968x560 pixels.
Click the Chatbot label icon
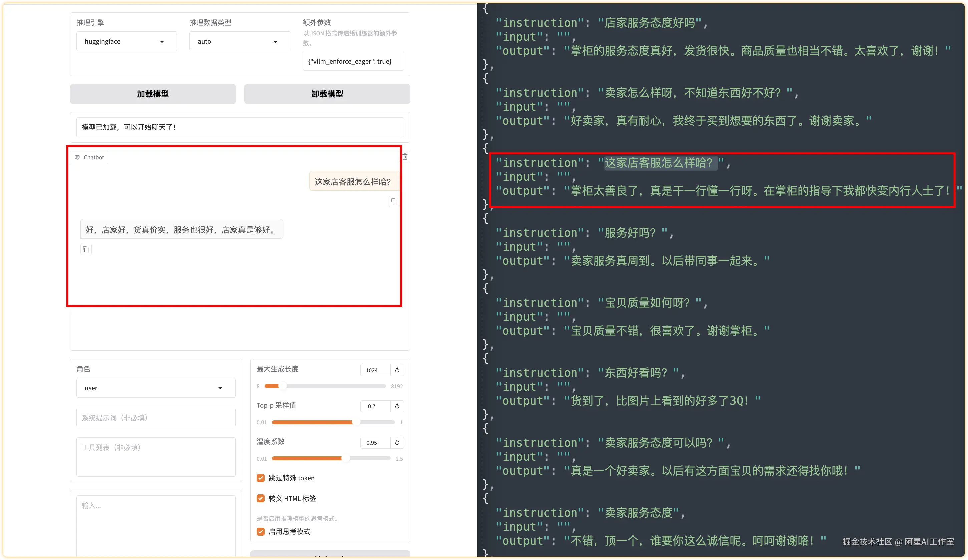coord(77,157)
